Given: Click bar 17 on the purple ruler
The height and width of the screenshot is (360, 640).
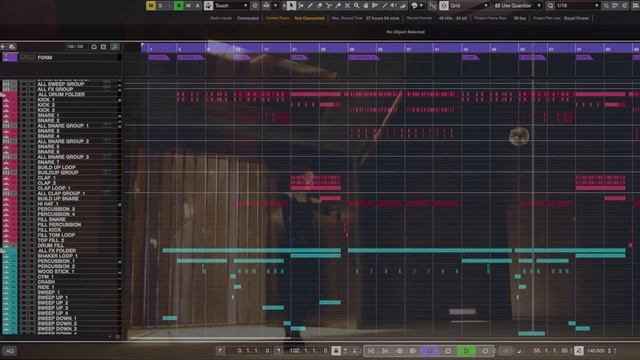Looking at the screenshot, I should pyautogui.click(x=267, y=49).
